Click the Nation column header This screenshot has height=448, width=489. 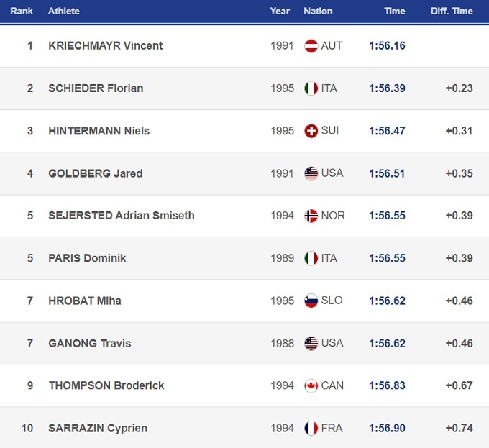click(318, 12)
